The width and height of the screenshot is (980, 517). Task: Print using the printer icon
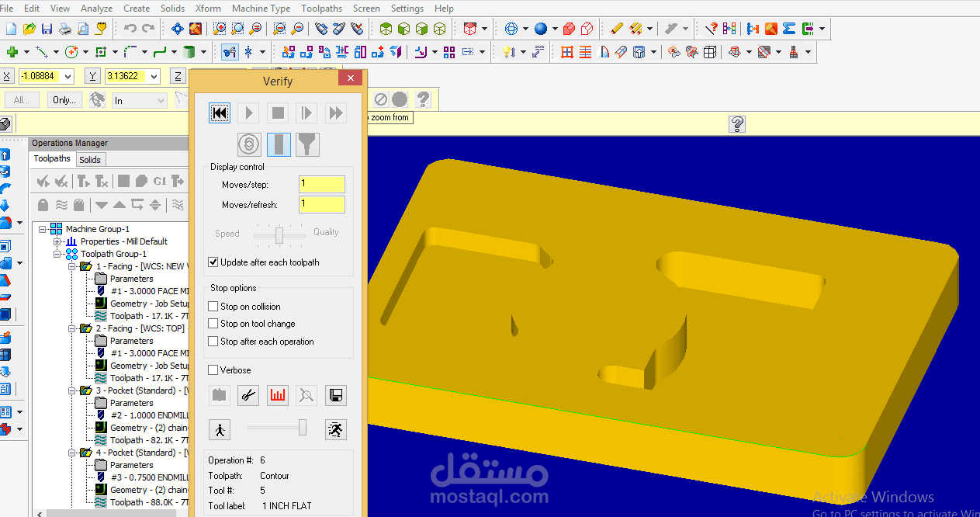click(x=65, y=29)
